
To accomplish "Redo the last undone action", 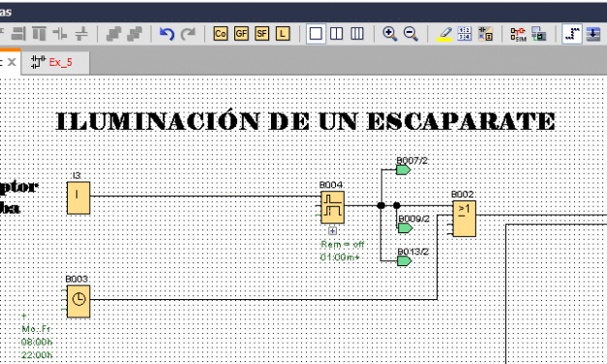I will click(x=188, y=34).
